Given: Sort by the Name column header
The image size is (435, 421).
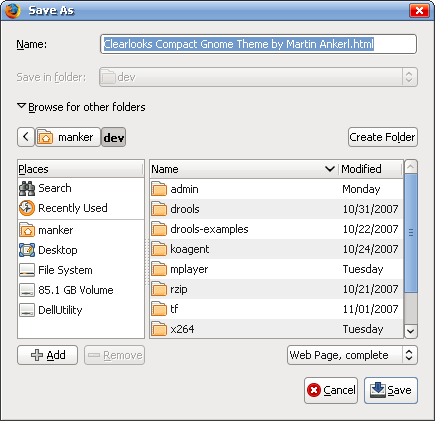Looking at the screenshot, I should point(243,169).
